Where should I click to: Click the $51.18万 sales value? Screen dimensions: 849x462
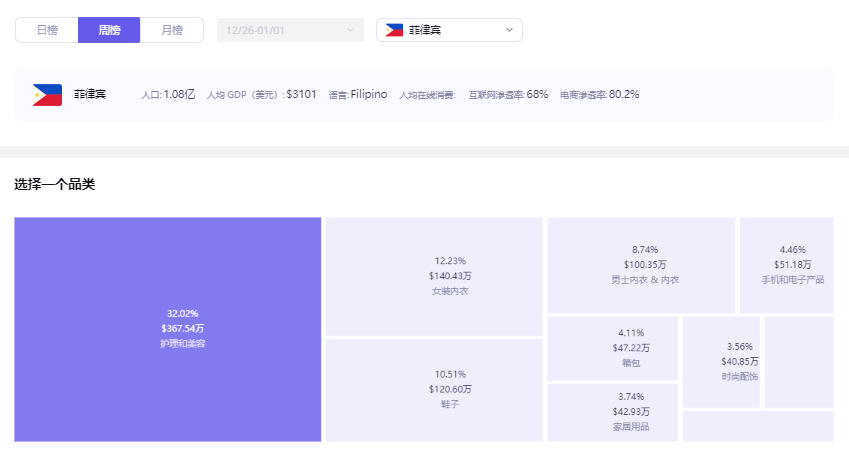coord(793,265)
